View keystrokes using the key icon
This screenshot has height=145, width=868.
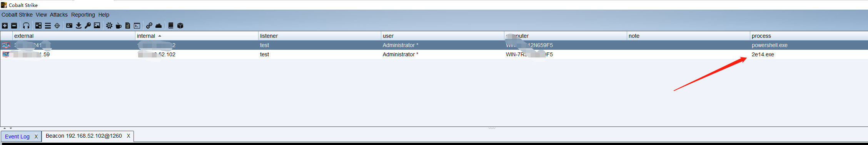[88, 26]
